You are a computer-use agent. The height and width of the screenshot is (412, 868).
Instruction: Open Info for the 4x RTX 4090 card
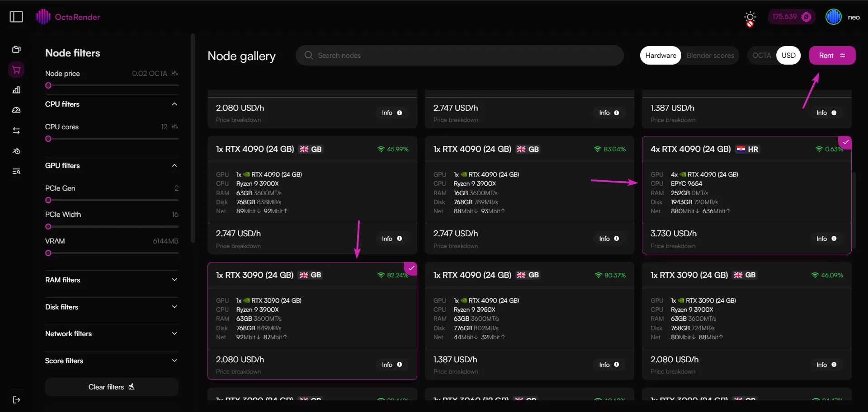pyautogui.click(x=826, y=239)
